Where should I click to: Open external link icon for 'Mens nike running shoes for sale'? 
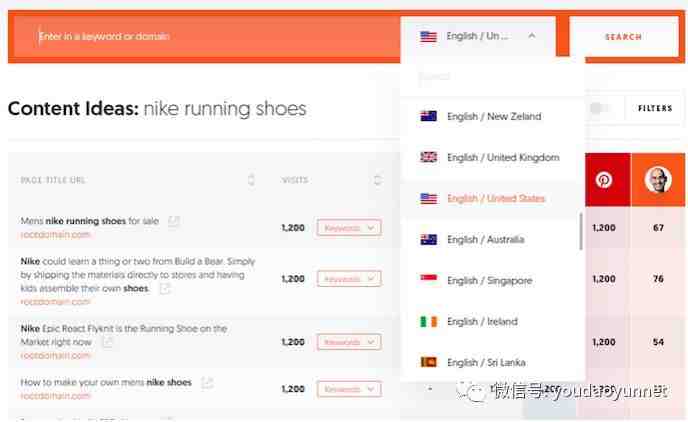point(174,222)
